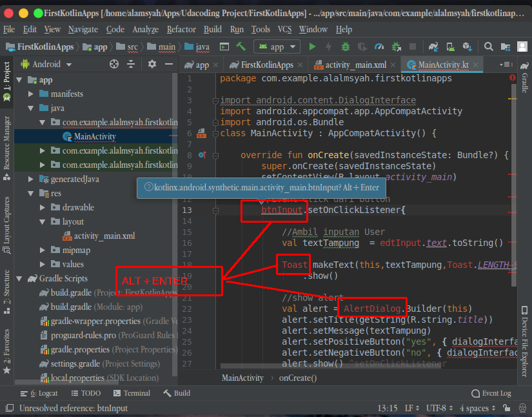Click the UTF-8 encoding selector
The width and height of the screenshot is (532, 417).
click(439, 408)
